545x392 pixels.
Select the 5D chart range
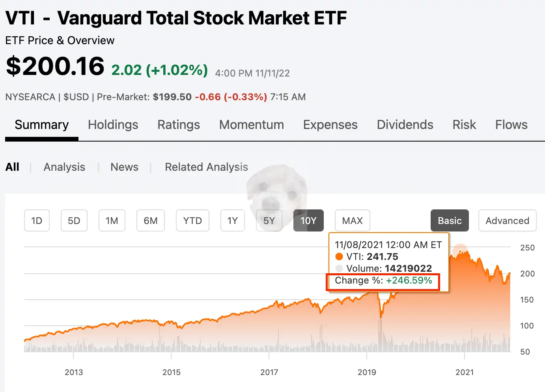74,220
